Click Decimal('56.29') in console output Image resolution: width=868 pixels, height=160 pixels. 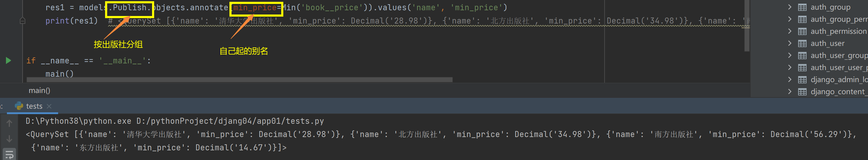pyautogui.click(x=811, y=134)
